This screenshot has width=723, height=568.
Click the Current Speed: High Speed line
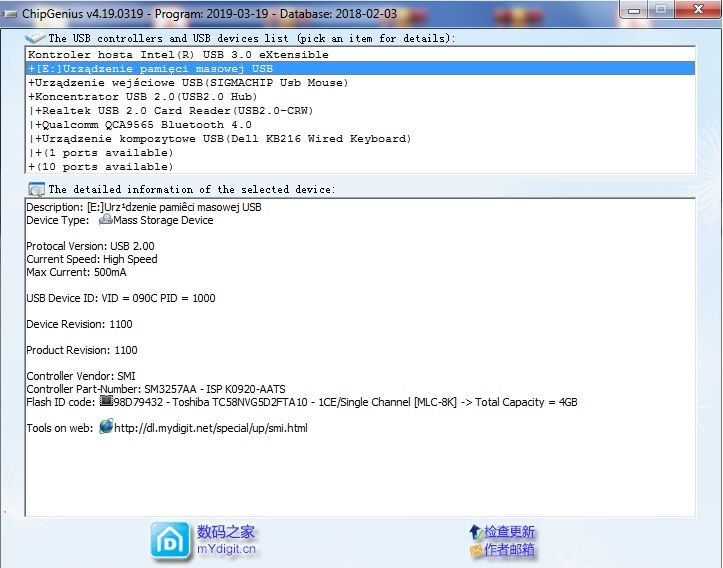pyautogui.click(x=92, y=259)
